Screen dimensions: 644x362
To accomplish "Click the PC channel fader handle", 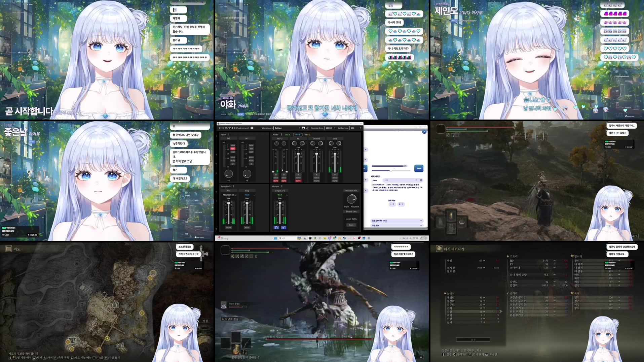I will [x=298, y=154].
